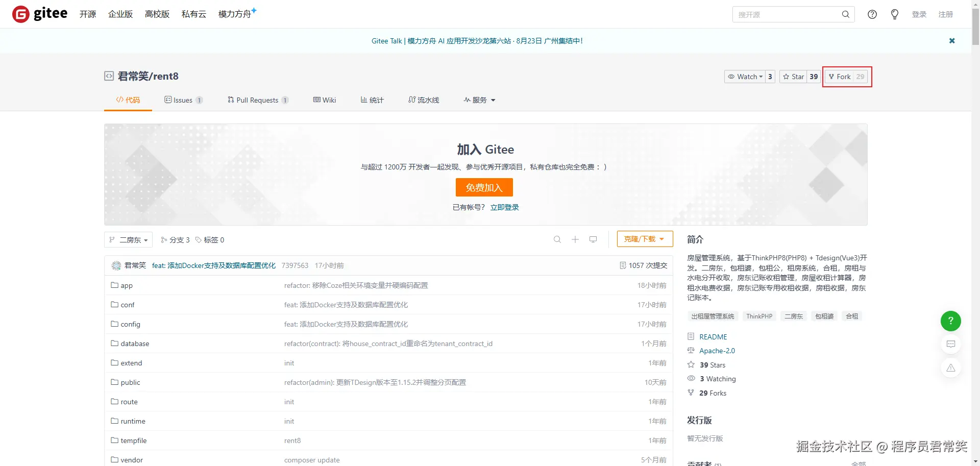Close the Gitee Talk announcement banner

click(x=952, y=41)
